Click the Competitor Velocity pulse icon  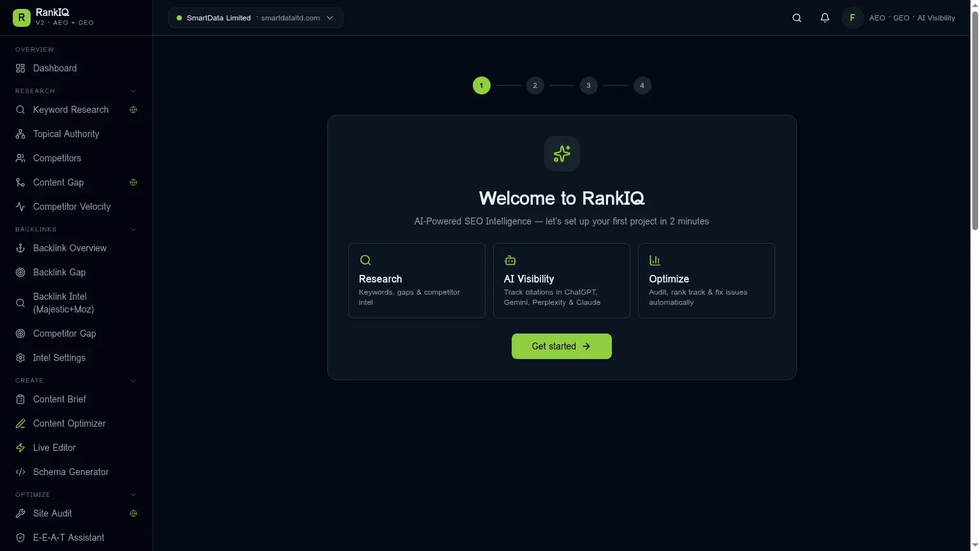pos(20,207)
